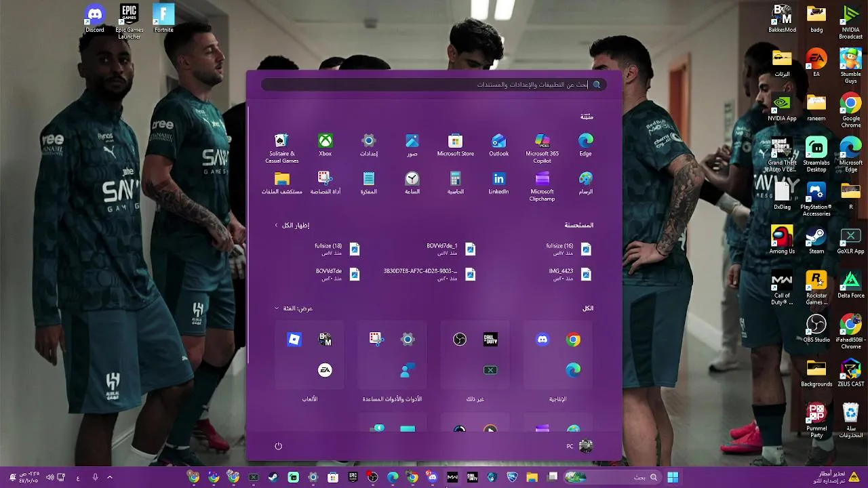Show hidden tray icons chevron
Screen dimensions: 868x488
tap(109, 477)
